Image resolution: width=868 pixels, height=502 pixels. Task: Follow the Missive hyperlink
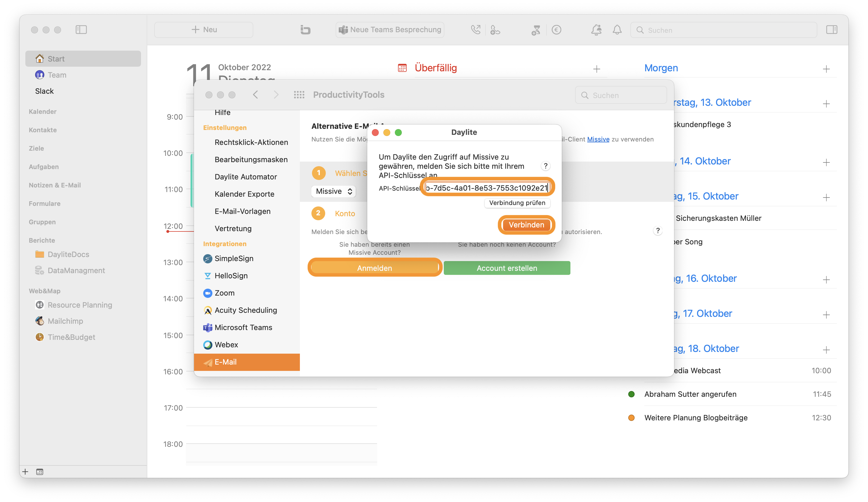598,139
